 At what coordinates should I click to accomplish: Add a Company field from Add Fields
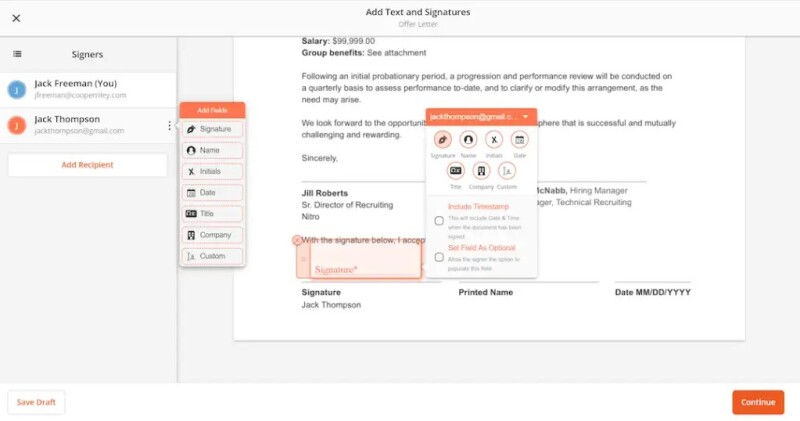[x=212, y=235]
